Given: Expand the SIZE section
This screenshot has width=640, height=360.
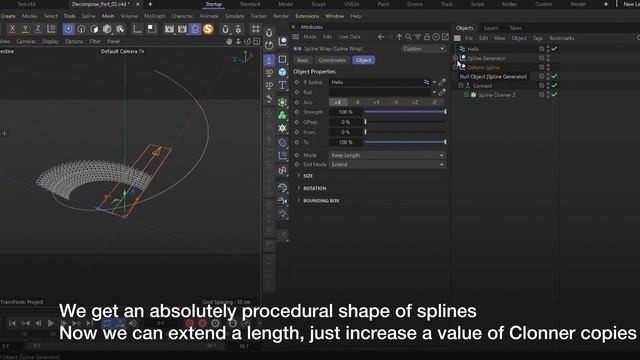Looking at the screenshot, I should [298, 176].
